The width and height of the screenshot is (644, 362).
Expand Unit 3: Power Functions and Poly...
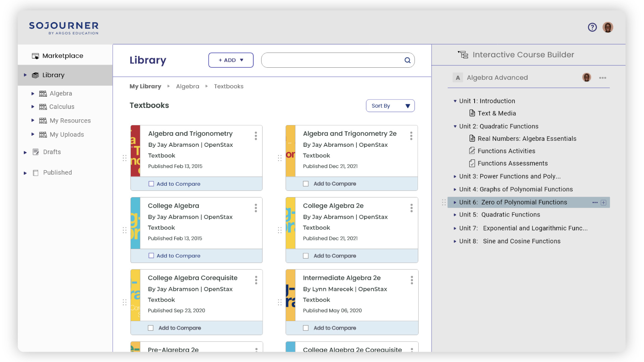(x=455, y=176)
